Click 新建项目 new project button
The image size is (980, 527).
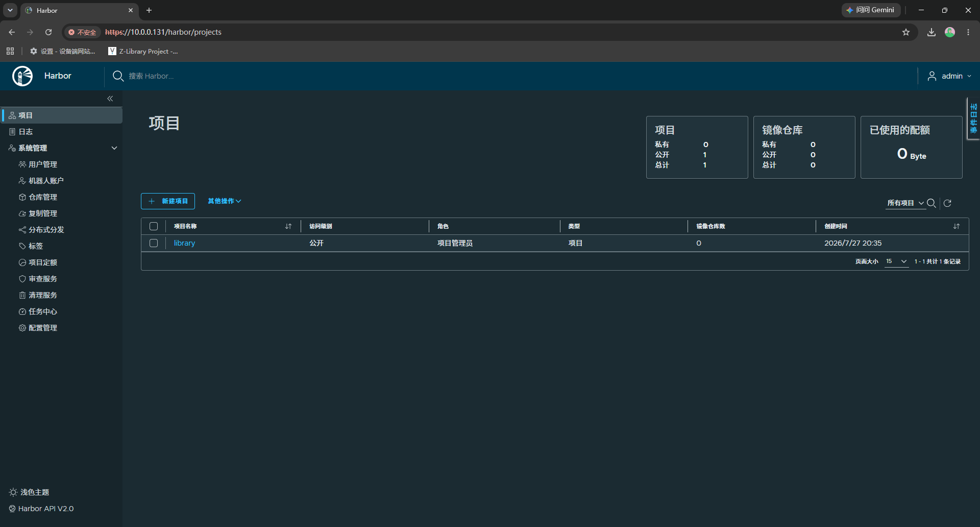pyautogui.click(x=168, y=201)
